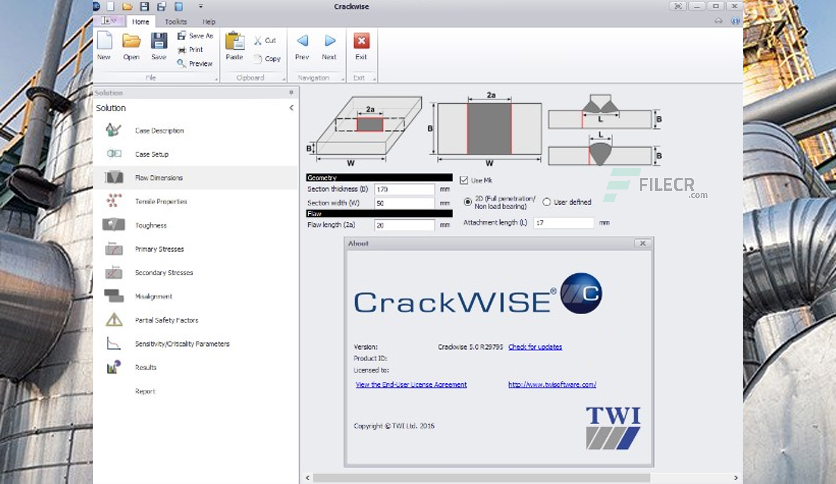Screen dimensions: 836x484
Task: Open the Customize Quick Access dropdown arrow
Action: click(x=200, y=6)
